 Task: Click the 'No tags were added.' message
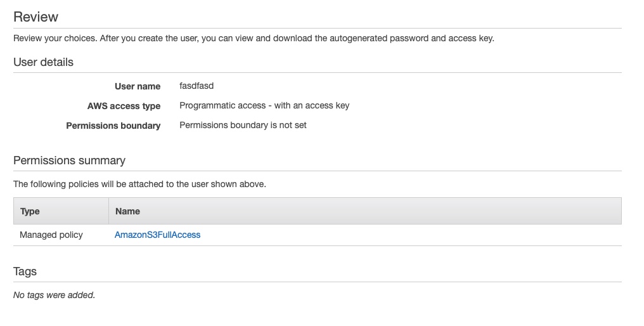click(54, 295)
